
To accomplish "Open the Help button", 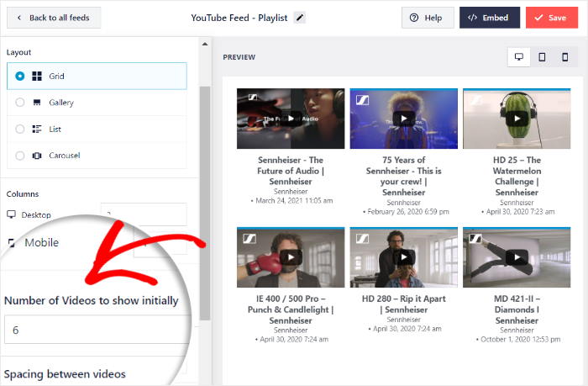I will coord(428,18).
